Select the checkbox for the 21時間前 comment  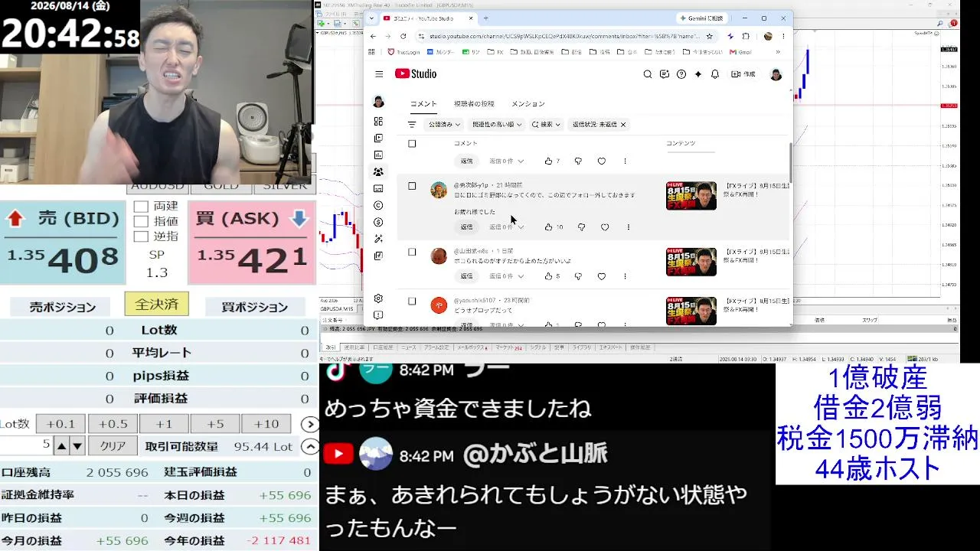412,186
